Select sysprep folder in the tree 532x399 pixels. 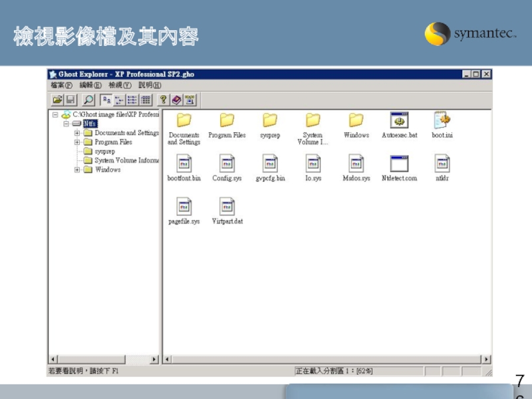(x=104, y=152)
